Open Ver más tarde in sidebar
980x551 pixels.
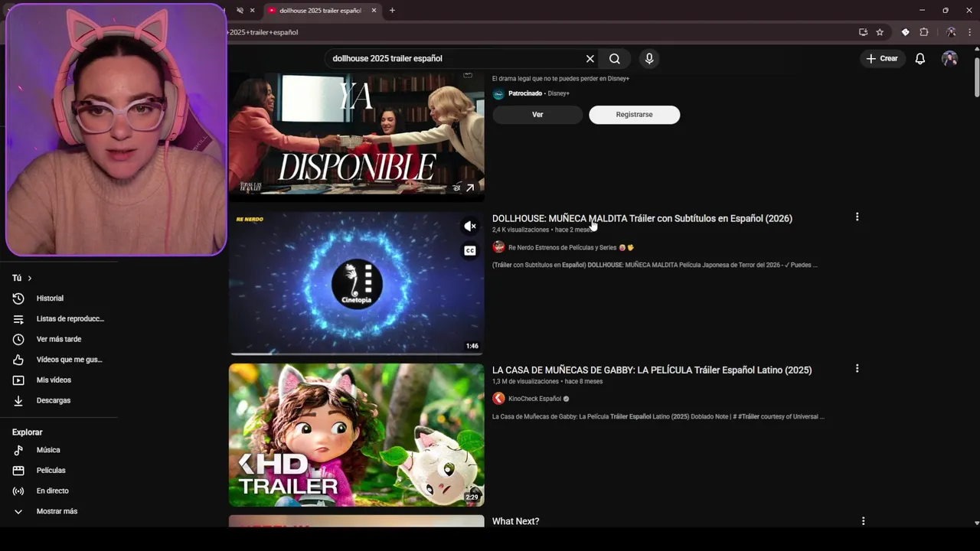pyautogui.click(x=59, y=339)
